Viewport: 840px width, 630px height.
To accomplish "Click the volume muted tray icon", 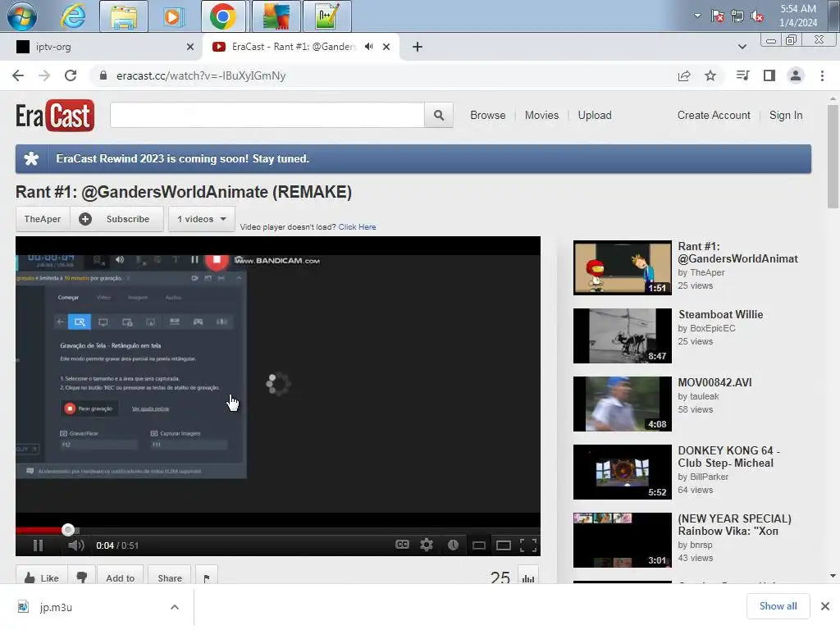I will pyautogui.click(x=757, y=16).
